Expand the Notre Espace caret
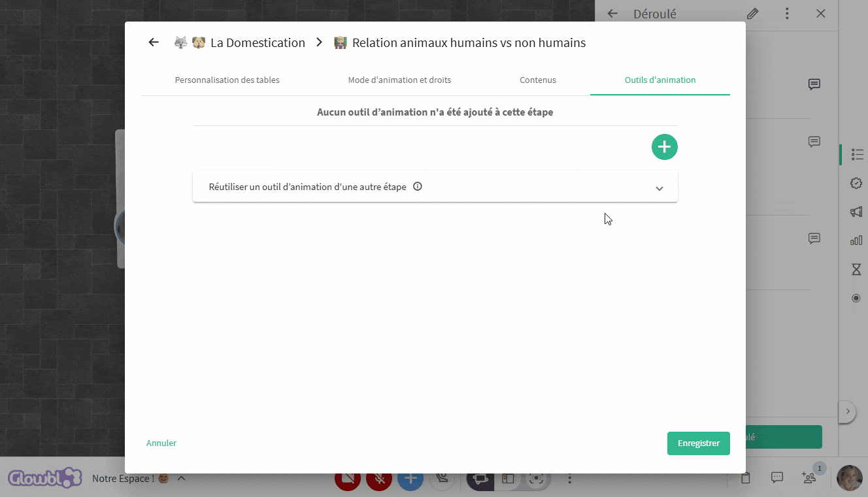This screenshot has width=868, height=497. pyautogui.click(x=182, y=478)
